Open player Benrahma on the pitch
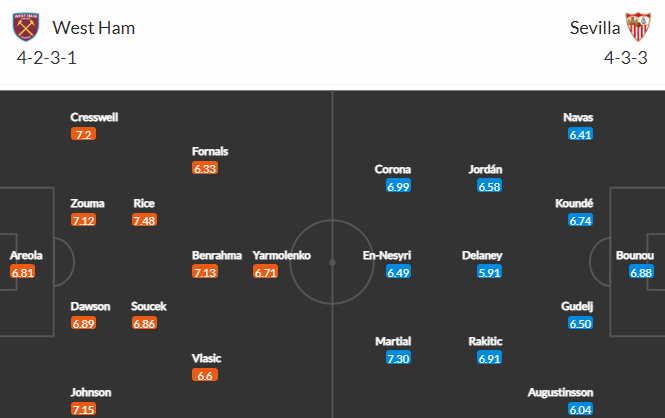This screenshot has height=418, width=665. click(x=217, y=255)
